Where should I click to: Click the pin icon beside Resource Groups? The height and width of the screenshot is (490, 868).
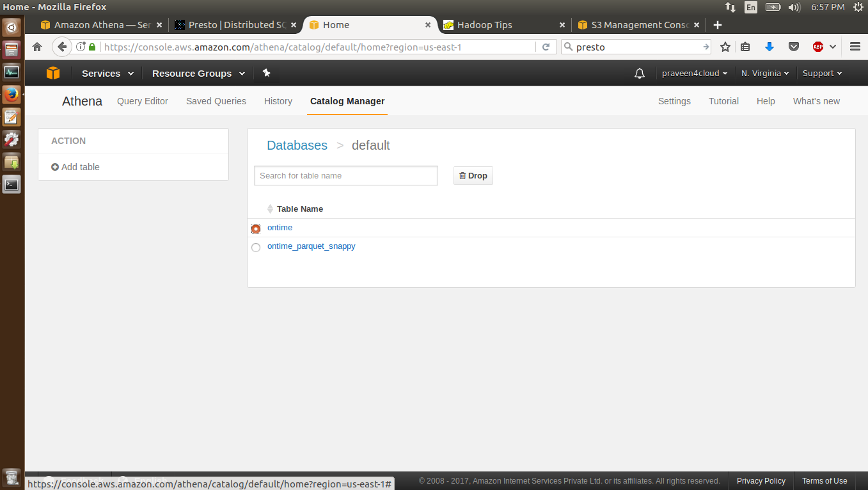click(266, 73)
